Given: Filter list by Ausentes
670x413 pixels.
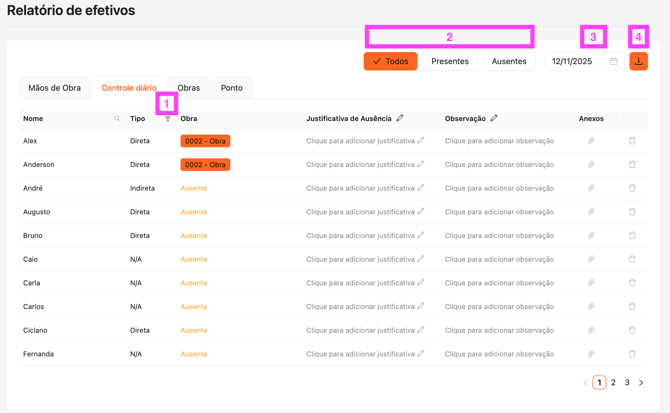Looking at the screenshot, I should click(x=508, y=61).
